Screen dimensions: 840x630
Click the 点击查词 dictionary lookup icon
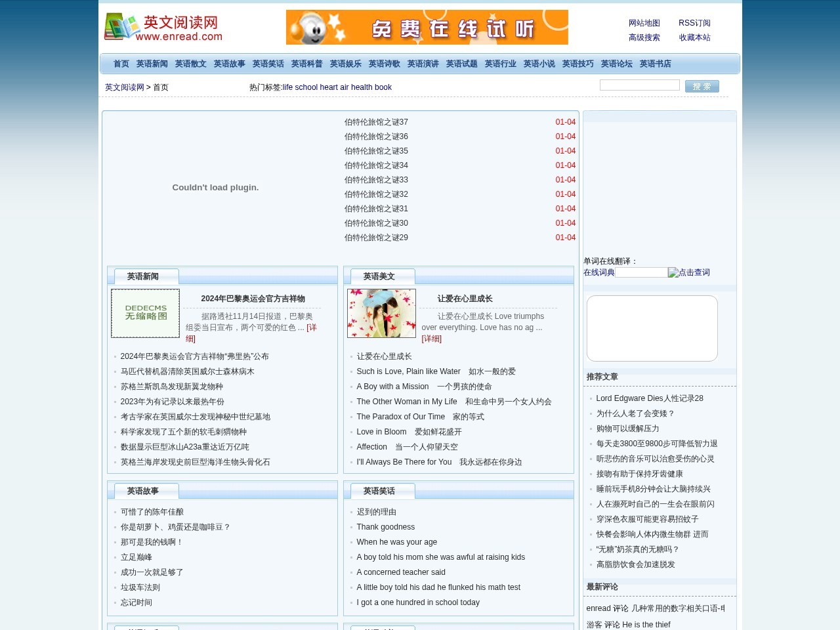click(688, 272)
